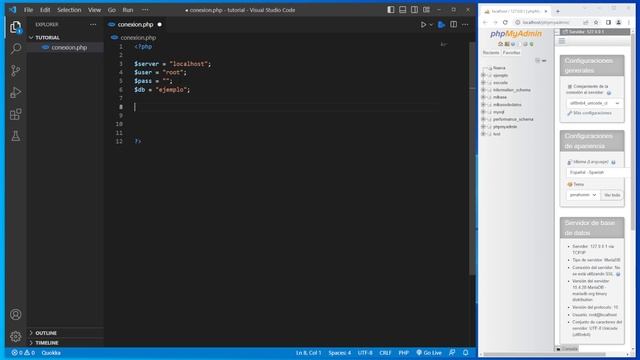640x360 pixels.
Task: Open the Testing flask view
Action: click(x=16, y=136)
